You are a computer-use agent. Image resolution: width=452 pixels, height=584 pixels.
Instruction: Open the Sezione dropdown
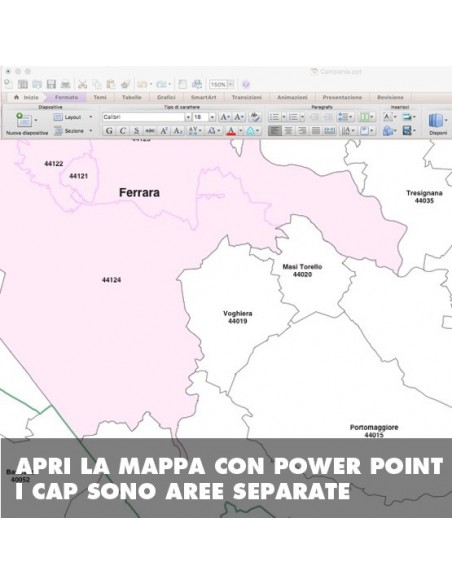point(73,131)
